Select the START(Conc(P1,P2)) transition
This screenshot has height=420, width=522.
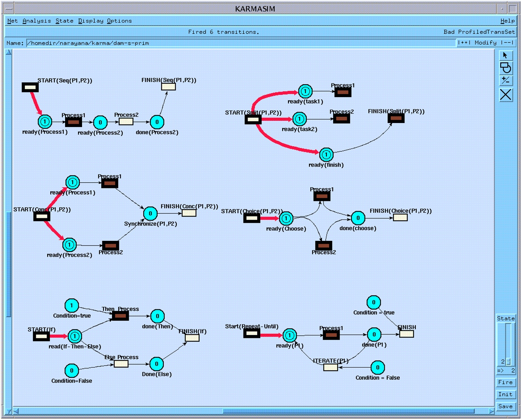[x=42, y=216]
